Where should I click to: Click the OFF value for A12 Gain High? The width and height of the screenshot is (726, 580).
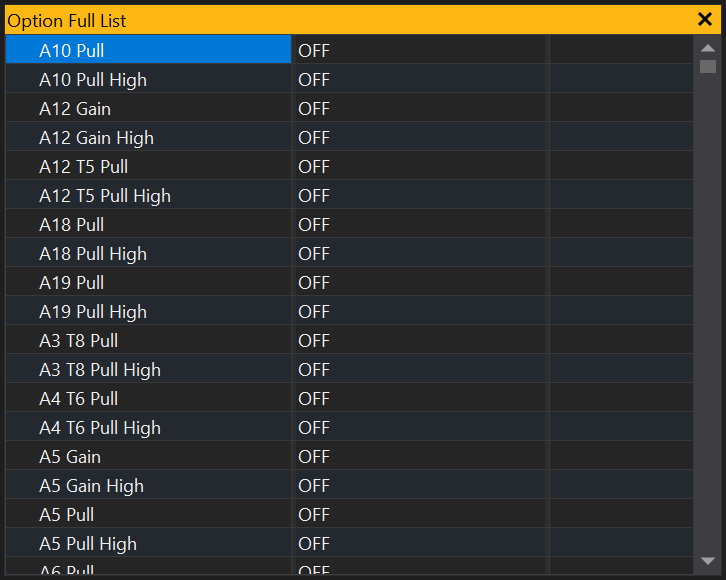[x=314, y=137]
